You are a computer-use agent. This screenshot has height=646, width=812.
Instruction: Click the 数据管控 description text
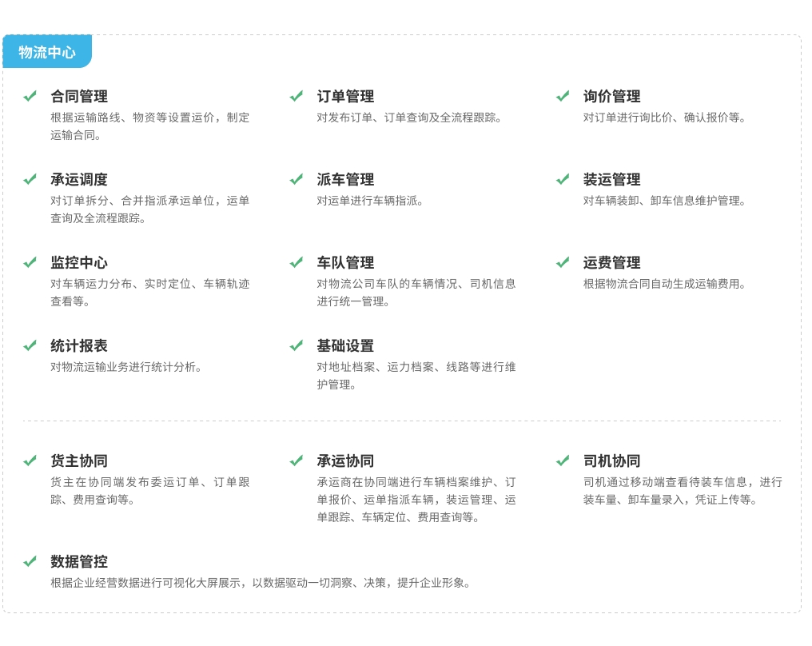(x=261, y=583)
